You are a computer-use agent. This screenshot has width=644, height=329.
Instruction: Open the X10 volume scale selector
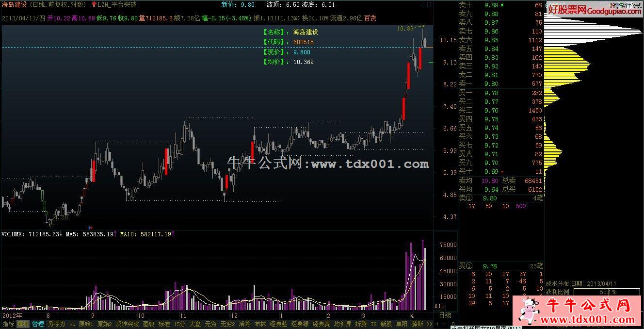pyautogui.click(x=439, y=306)
